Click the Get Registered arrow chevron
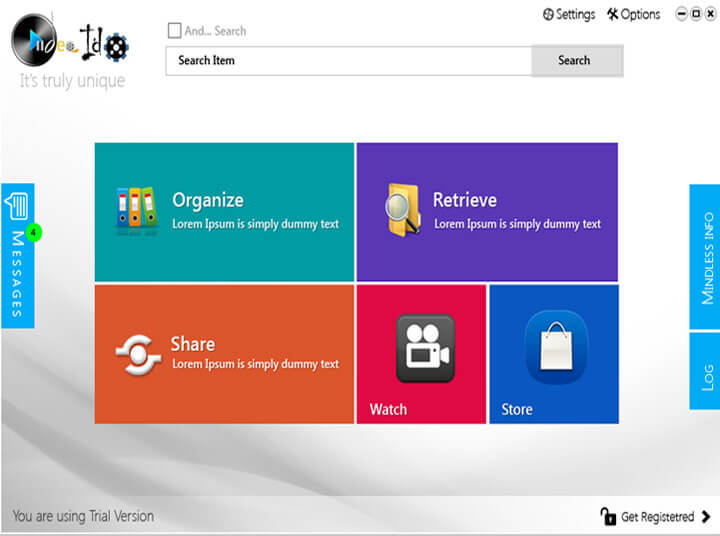The width and height of the screenshot is (720, 536). click(706, 517)
